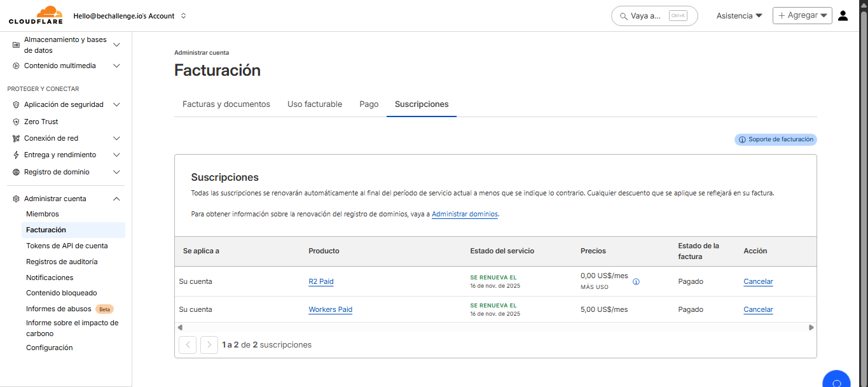Collapse the Administrar cuenta section
The height and width of the screenshot is (387, 868).
pos(116,199)
